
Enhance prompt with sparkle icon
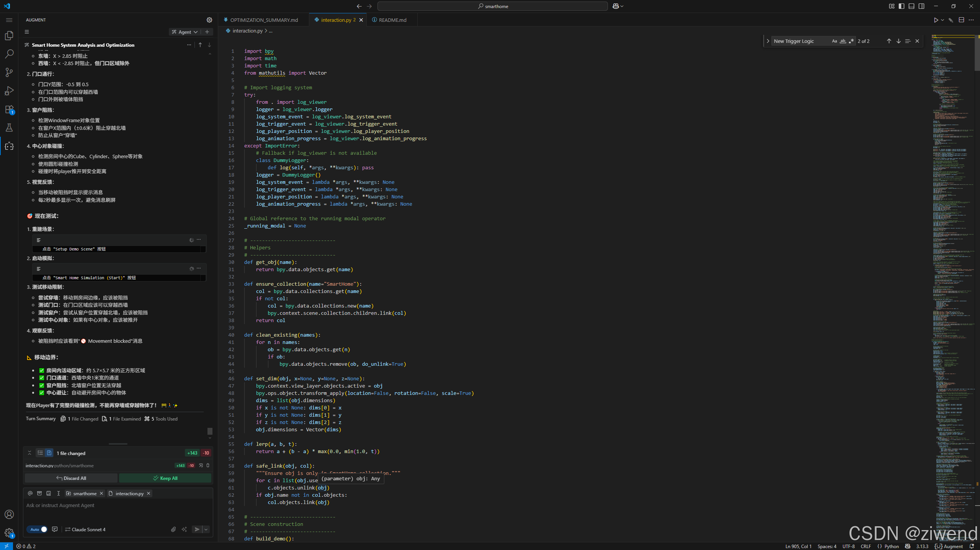(x=184, y=529)
